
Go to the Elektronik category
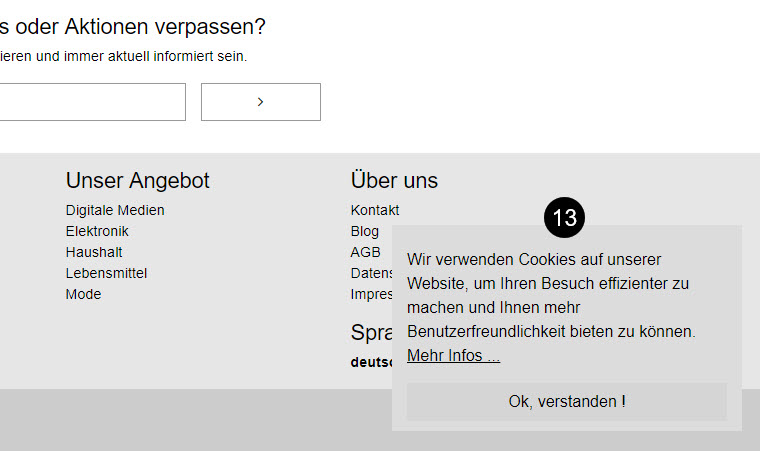click(97, 231)
